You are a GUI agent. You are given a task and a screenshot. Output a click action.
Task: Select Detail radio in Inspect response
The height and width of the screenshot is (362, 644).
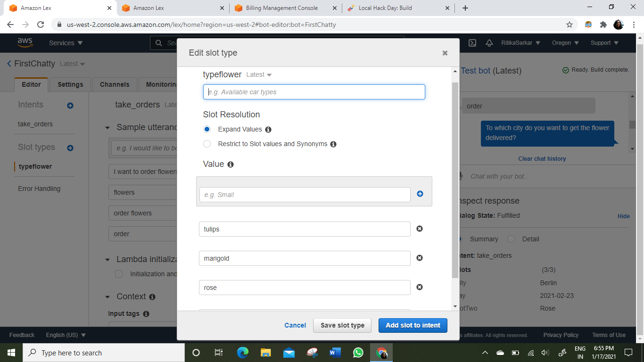point(511,239)
